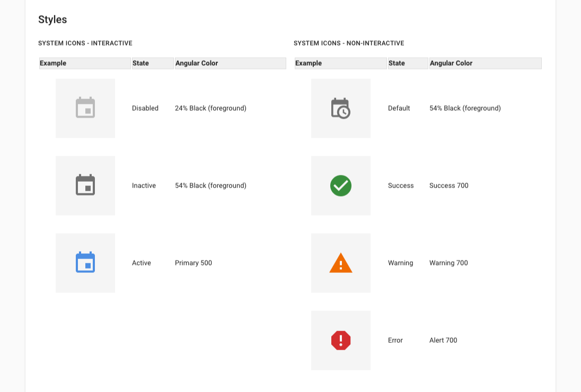This screenshot has height=392, width=581.
Task: Click the Alert 700 color label
Action: (x=443, y=340)
